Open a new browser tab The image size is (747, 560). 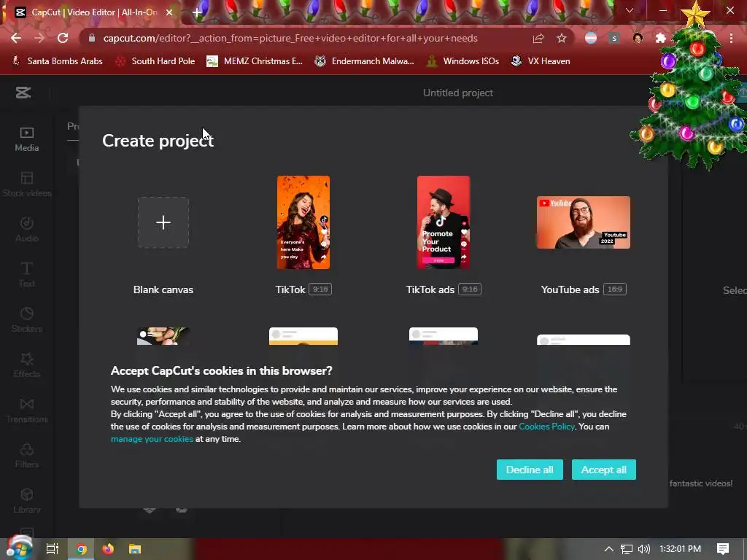(197, 12)
